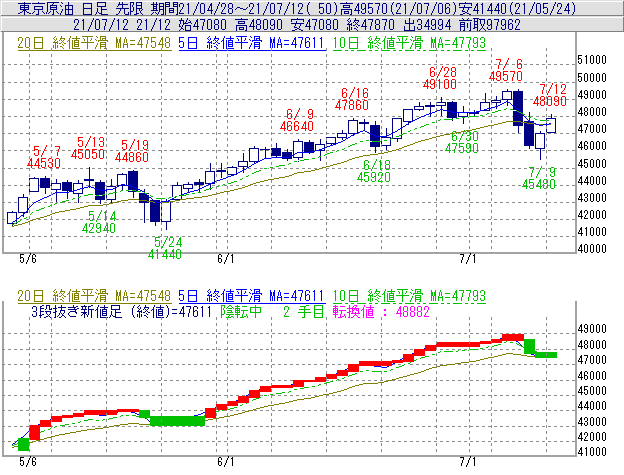The image size is (624, 475).
Task: Select the 6/9 46640 peak label
Action: pos(297,120)
